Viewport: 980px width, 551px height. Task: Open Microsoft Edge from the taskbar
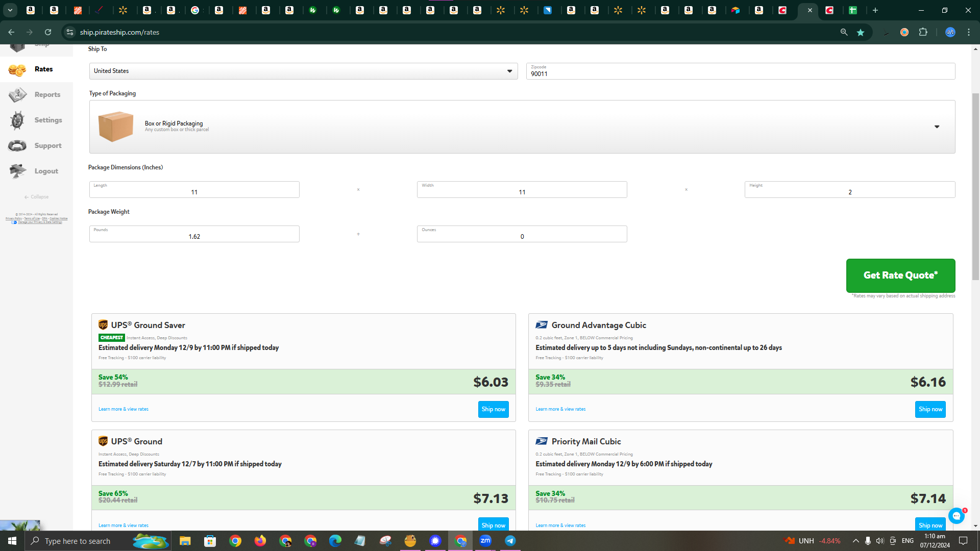point(335,541)
